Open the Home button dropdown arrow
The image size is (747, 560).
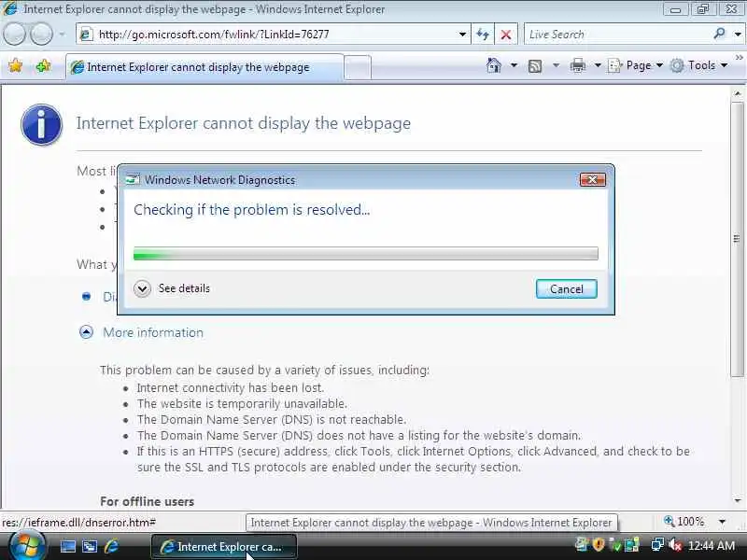(514, 65)
